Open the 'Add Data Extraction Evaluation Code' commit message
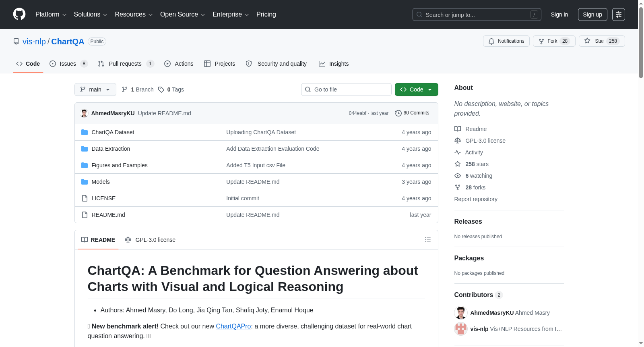This screenshot has height=347, width=644. (x=273, y=149)
